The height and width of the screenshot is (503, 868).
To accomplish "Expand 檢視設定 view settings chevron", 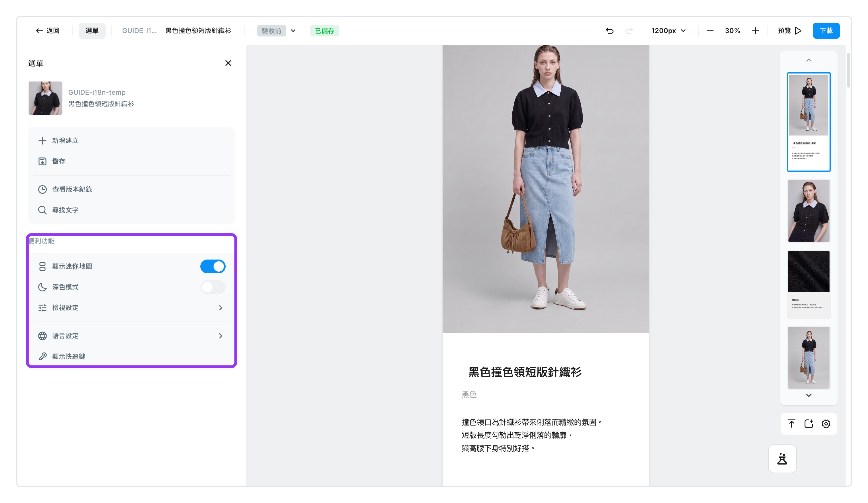I will click(220, 308).
